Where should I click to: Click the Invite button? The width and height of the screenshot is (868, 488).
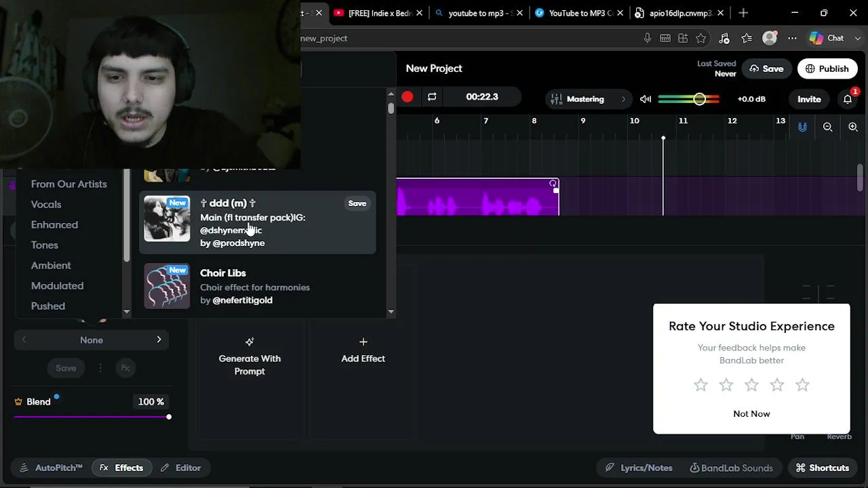click(x=809, y=99)
